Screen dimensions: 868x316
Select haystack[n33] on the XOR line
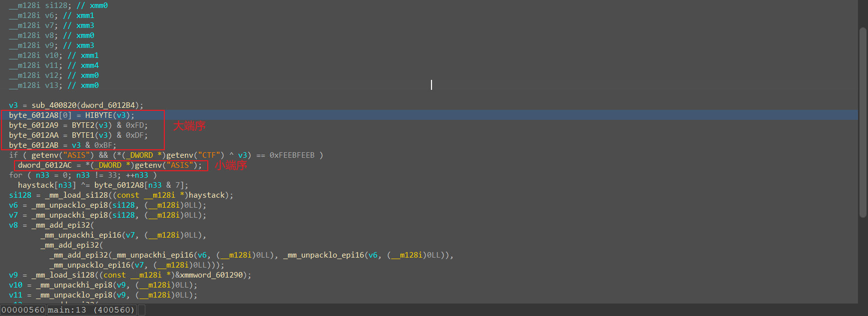(47, 185)
